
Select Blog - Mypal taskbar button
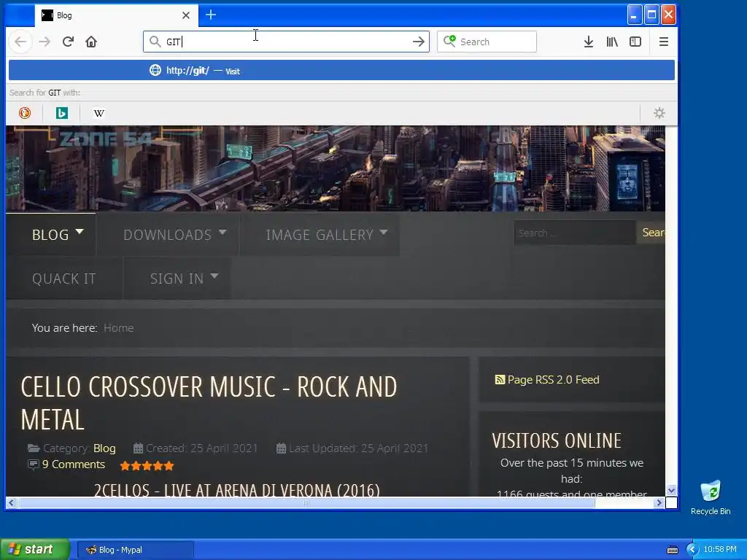(x=135, y=550)
